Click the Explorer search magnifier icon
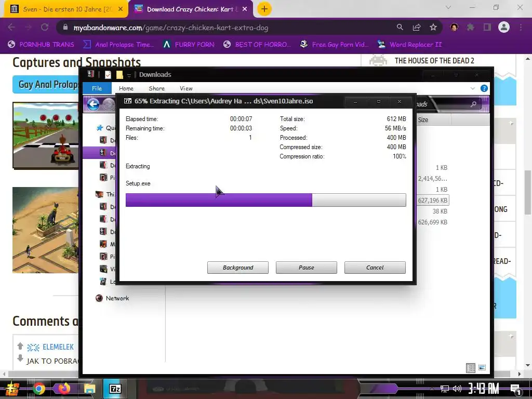The width and height of the screenshot is (532, 399). coord(474,104)
